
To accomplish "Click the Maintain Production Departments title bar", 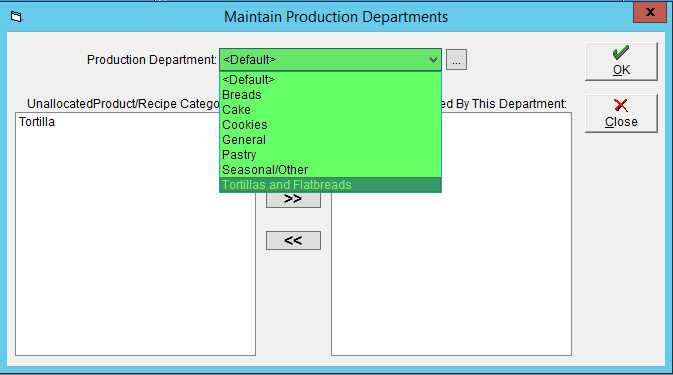I will (x=336, y=17).
